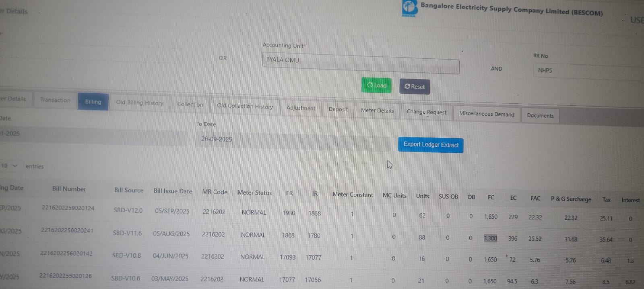The image size is (644, 289).
Task: Click the To Date field 26-09-2025
Action: click(x=293, y=141)
